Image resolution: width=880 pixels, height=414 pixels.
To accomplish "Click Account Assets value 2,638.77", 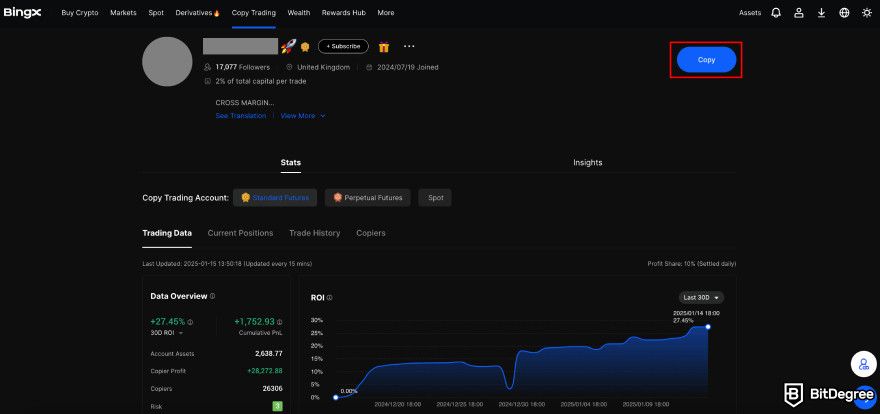I will click(267, 354).
